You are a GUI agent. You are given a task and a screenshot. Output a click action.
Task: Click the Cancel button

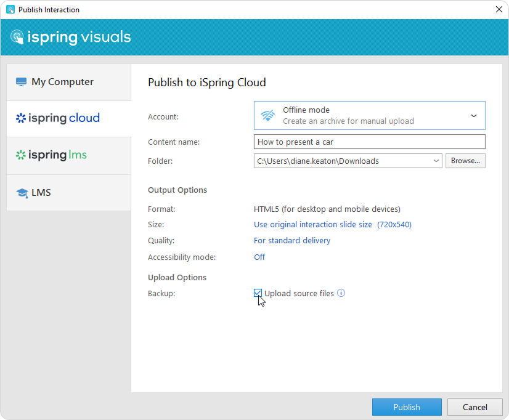[474, 407]
